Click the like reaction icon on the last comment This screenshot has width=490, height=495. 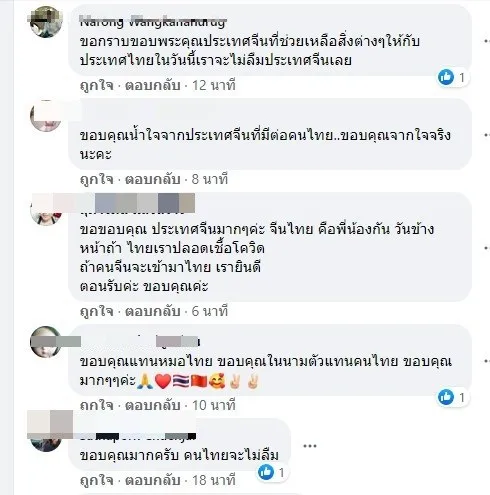coord(266,472)
